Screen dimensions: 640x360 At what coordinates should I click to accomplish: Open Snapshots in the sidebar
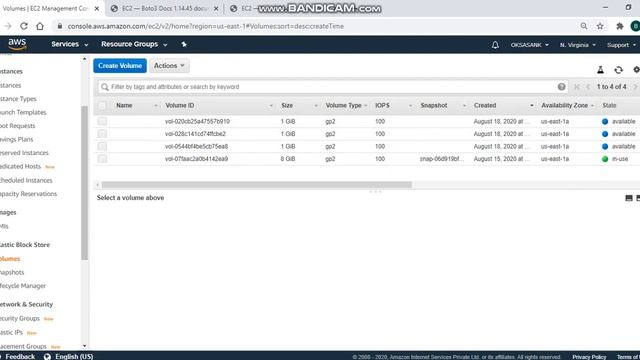pos(12,272)
